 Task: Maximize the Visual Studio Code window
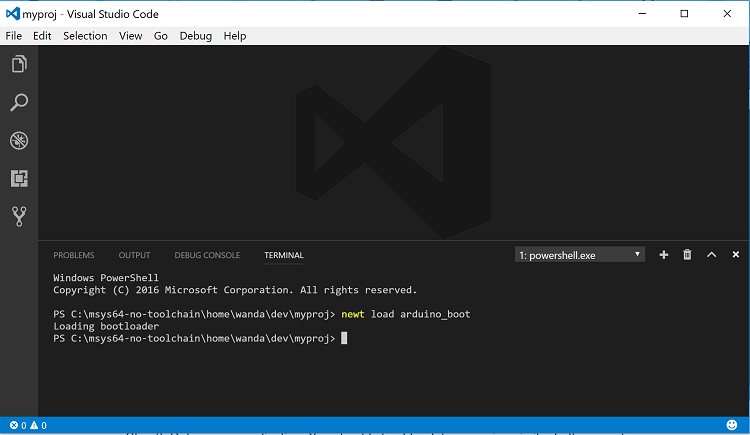coord(684,13)
